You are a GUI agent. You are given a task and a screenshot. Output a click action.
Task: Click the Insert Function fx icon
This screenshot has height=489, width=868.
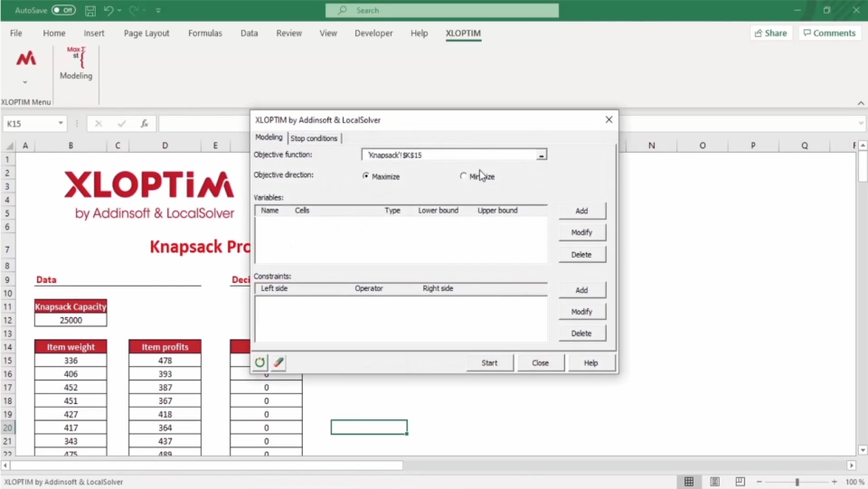145,123
